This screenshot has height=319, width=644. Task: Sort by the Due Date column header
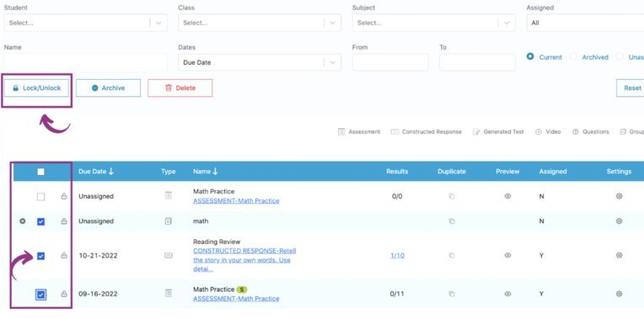[x=96, y=172]
